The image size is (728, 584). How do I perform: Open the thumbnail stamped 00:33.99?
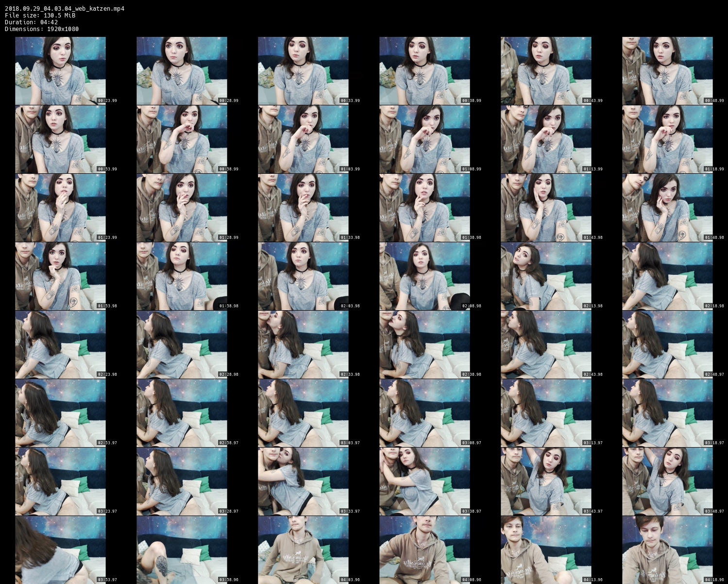(x=304, y=71)
